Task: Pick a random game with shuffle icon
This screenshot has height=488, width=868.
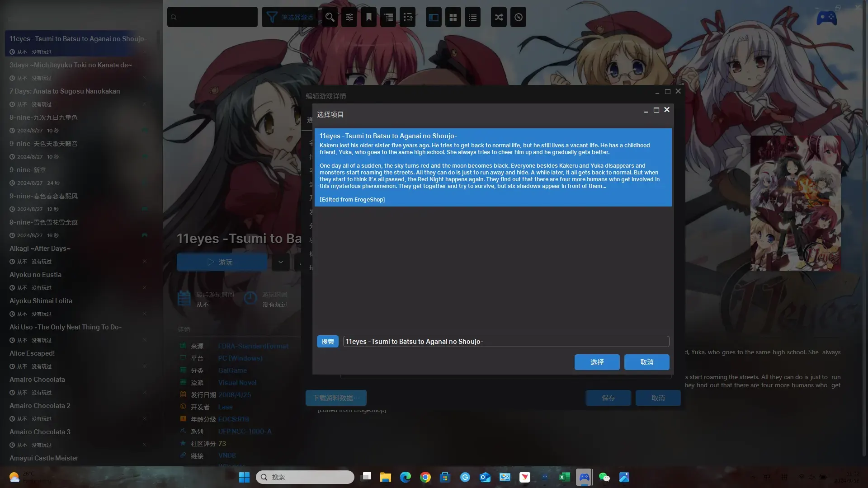Action: point(499,17)
